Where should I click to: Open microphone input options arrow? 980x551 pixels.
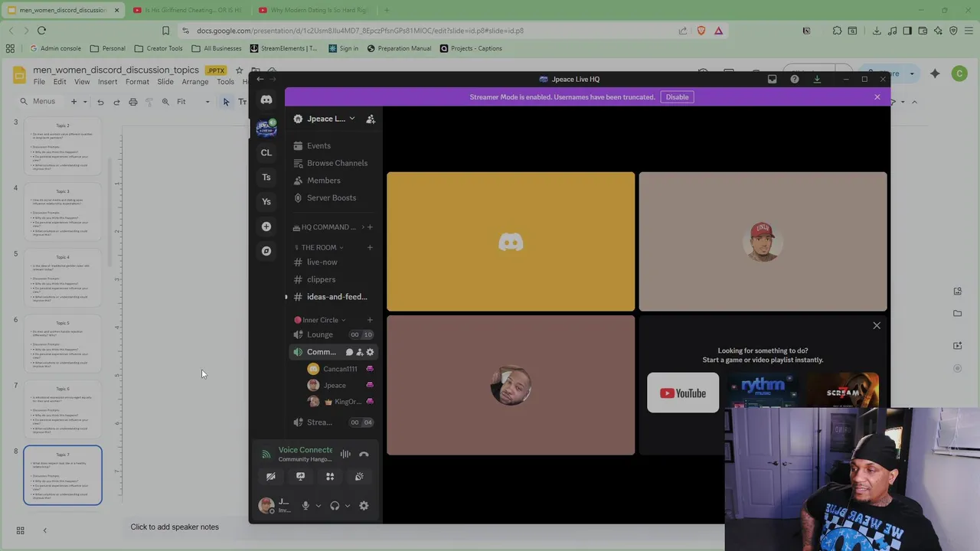tap(318, 506)
